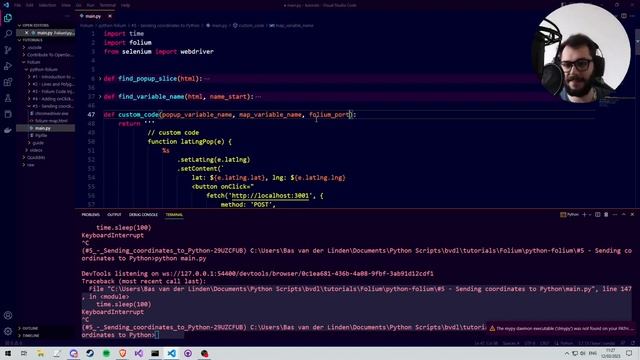This screenshot has height=360, width=640.
Task: Open File Explorer from the taskbar
Action: pos(40,353)
